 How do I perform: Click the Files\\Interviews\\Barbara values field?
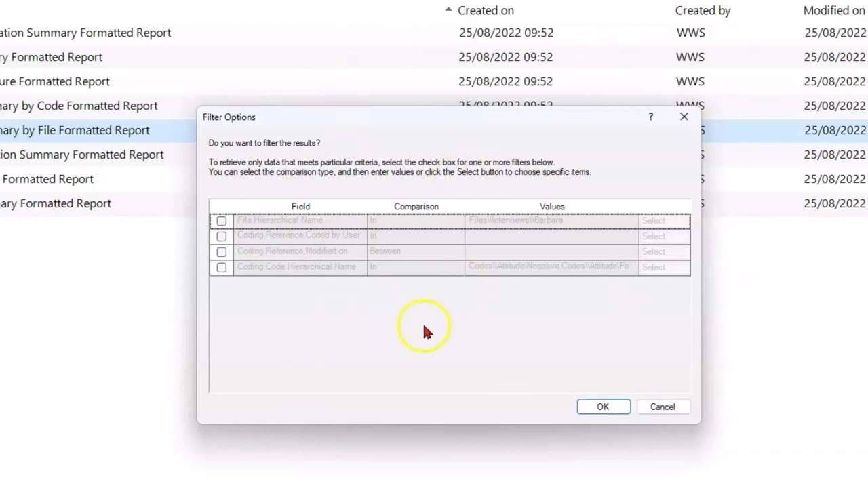[551, 221]
